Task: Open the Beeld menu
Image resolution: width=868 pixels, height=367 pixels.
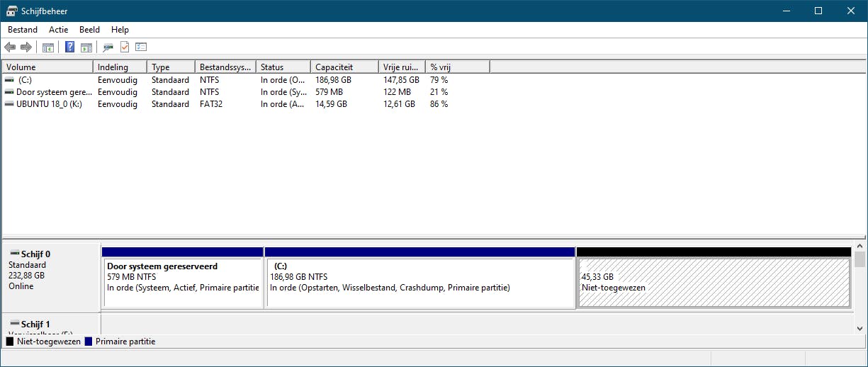Action: [89, 30]
